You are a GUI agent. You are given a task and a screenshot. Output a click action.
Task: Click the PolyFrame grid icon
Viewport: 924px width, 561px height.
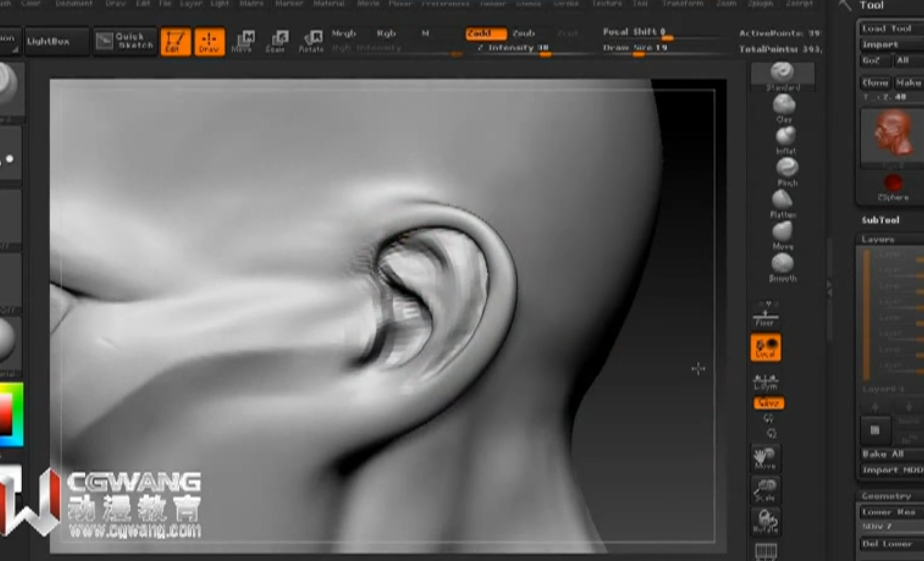click(766, 551)
